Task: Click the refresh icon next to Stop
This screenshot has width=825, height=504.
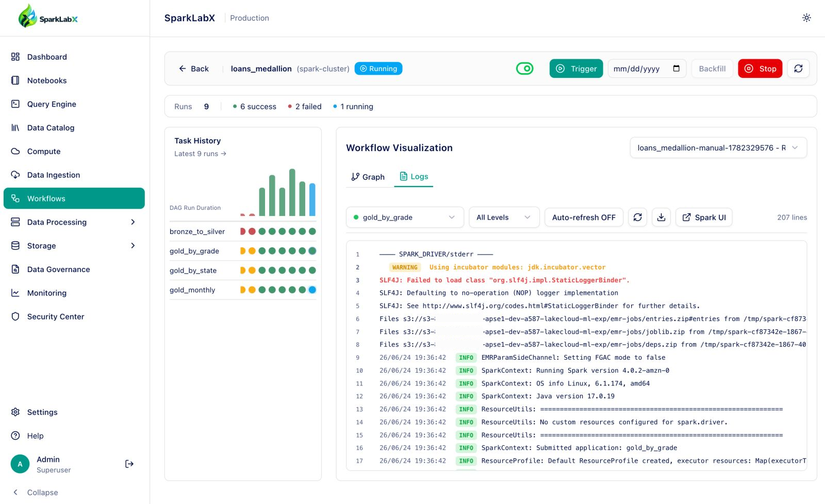Action: coord(798,69)
